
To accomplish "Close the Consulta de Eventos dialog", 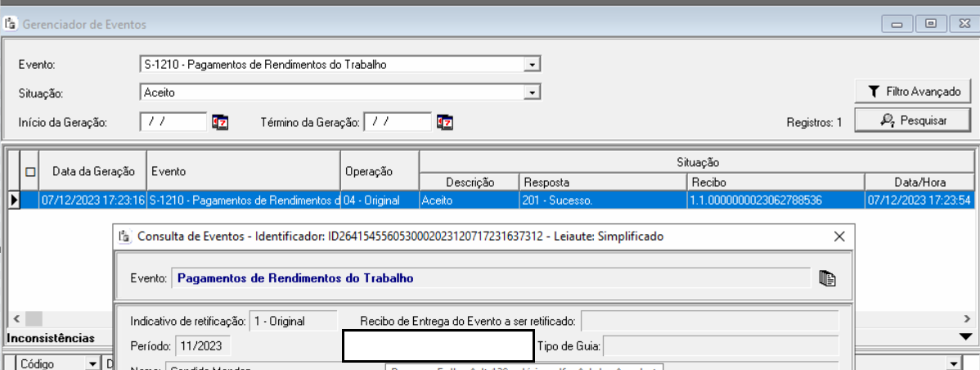I will (x=838, y=237).
